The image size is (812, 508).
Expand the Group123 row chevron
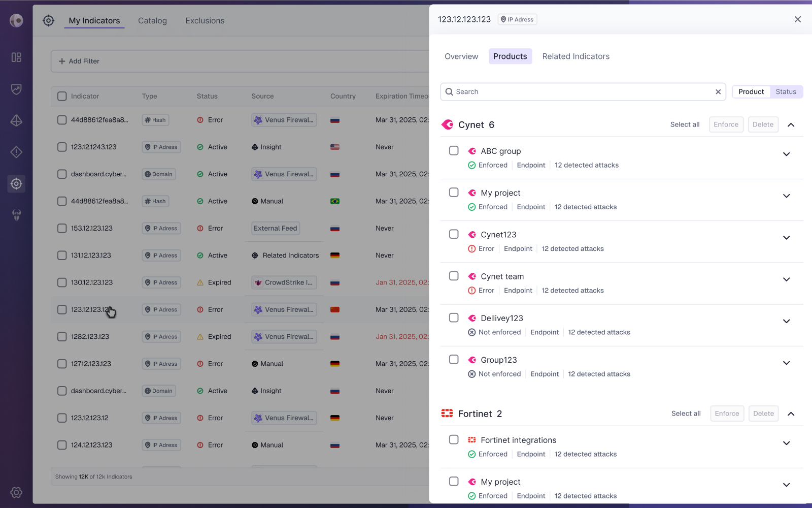[x=786, y=363]
